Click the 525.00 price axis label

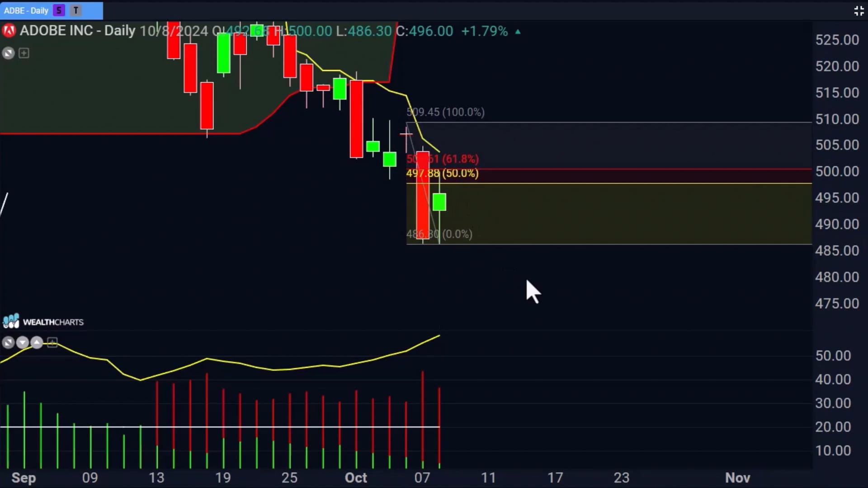(x=837, y=40)
